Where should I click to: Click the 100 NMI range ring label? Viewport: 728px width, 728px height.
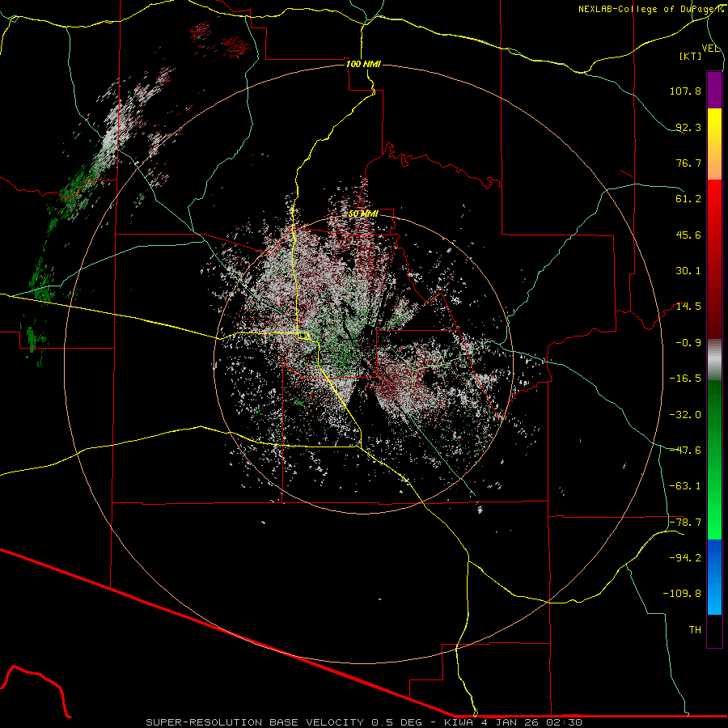[x=363, y=64]
